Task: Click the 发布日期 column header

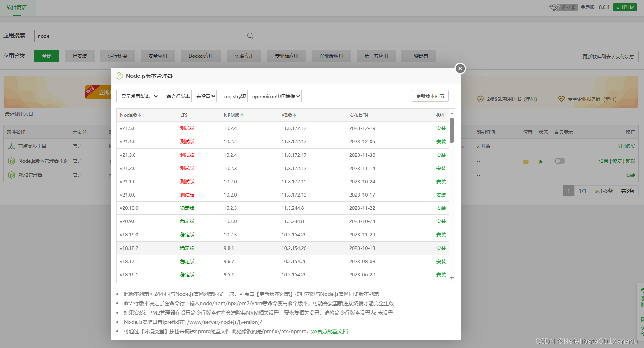Action: (359, 115)
